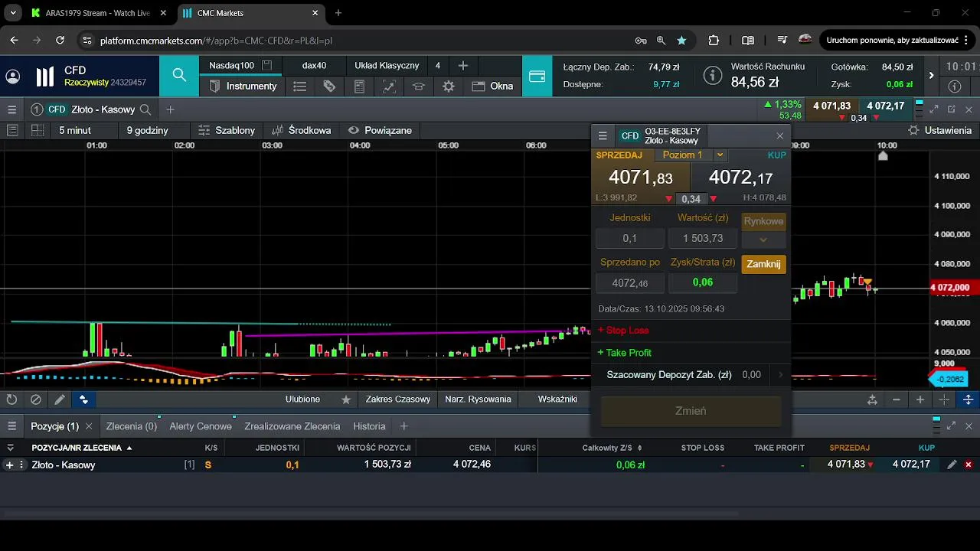The image size is (980, 551).
Task: Expand the Stop Loss section
Action: pos(623,331)
